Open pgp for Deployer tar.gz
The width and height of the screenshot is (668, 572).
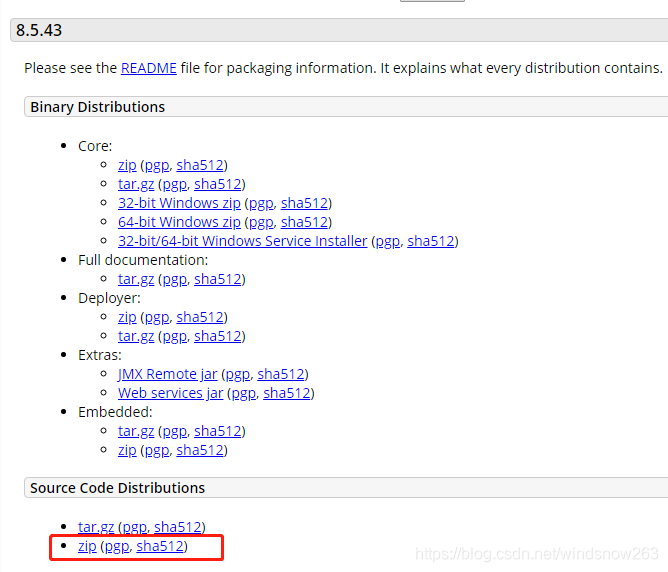(175, 336)
